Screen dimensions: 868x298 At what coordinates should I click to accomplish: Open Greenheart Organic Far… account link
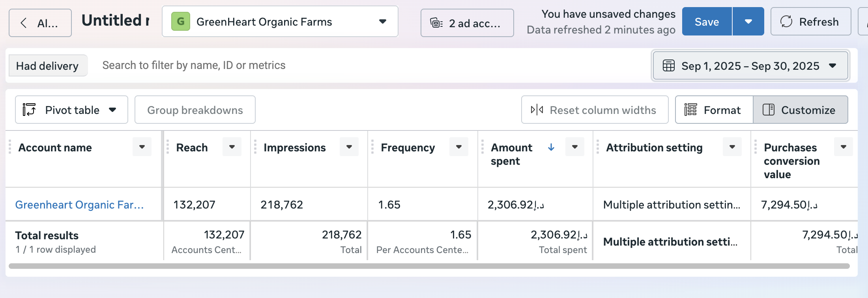tap(79, 205)
